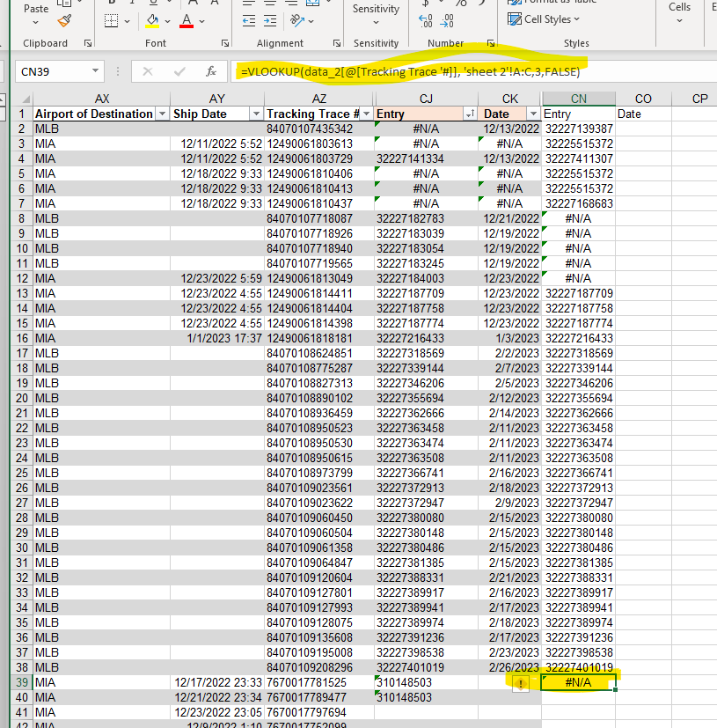717x728 pixels.
Task: Open the Airport of Destination filter dropdown
Action: (162, 114)
